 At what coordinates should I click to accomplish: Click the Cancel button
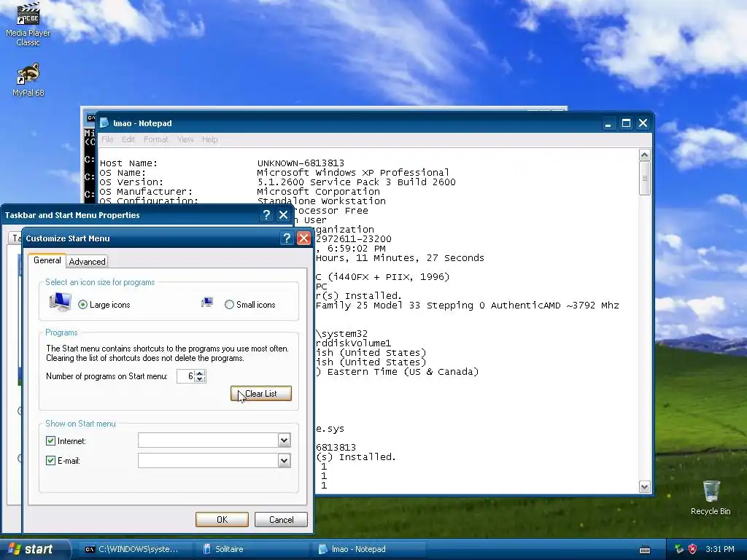click(x=281, y=519)
